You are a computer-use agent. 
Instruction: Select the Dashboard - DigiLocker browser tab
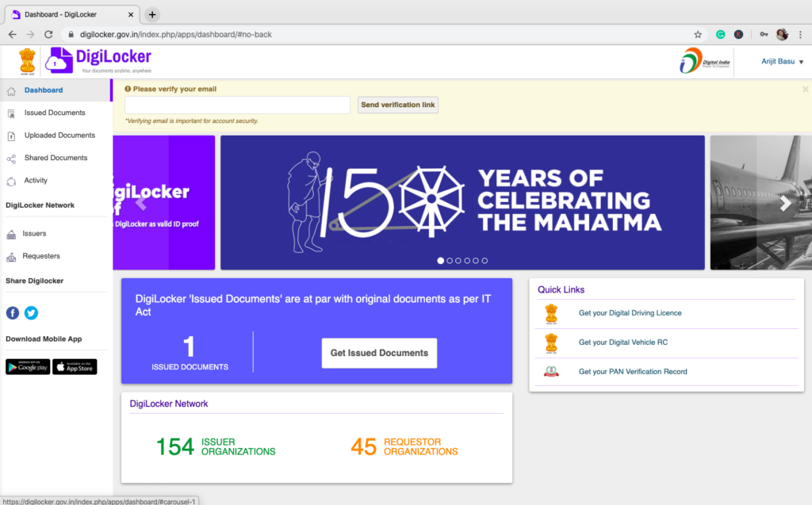72,14
